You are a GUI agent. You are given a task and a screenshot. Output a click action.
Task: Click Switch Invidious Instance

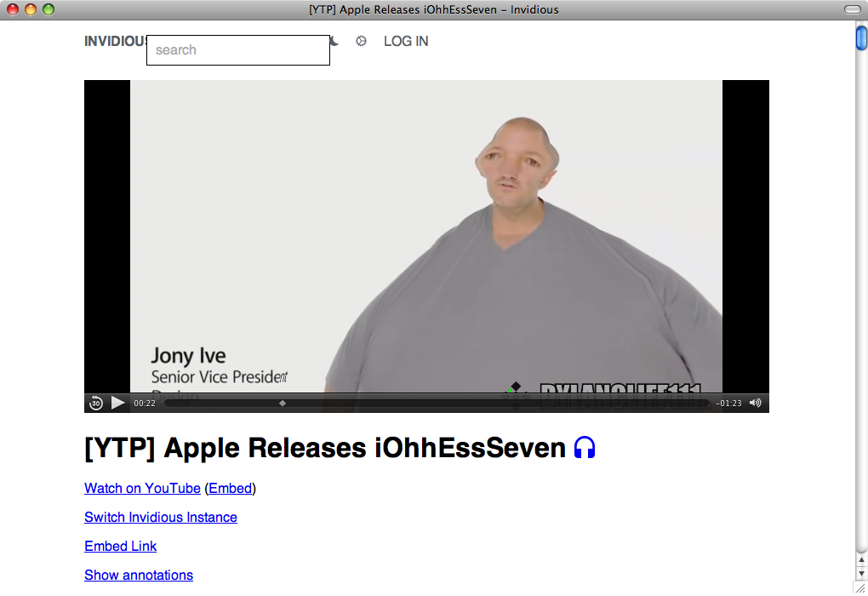tap(161, 517)
